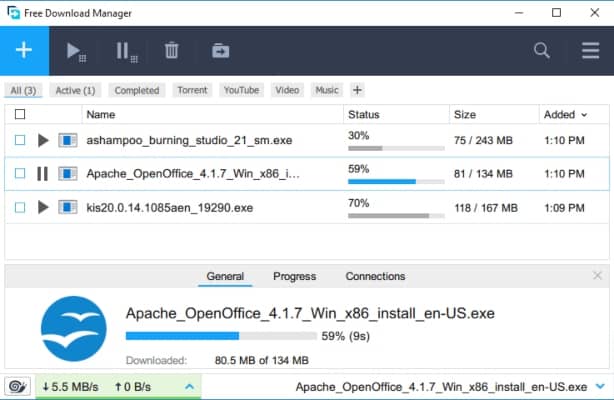Delete selected download using trash icon
The width and height of the screenshot is (614, 400).
pos(172,51)
